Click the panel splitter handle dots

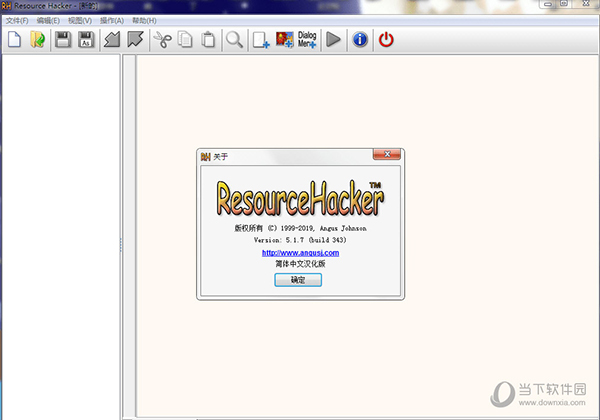tap(121, 245)
